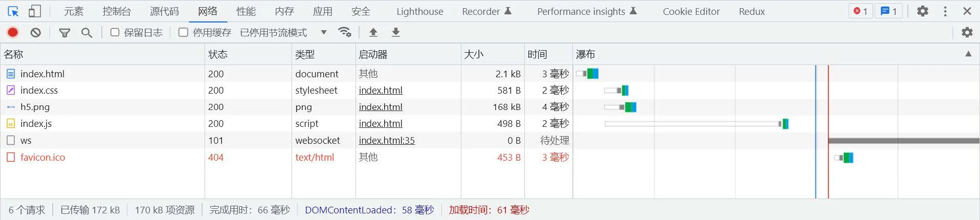Expand the 已停用节流模式 throttling dropdown

coord(283,33)
